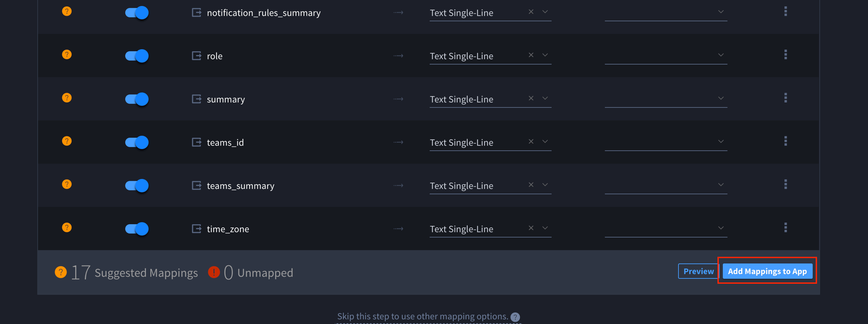Image resolution: width=868 pixels, height=324 pixels.
Task: Open the kebab menu for time_zone row
Action: (x=785, y=228)
